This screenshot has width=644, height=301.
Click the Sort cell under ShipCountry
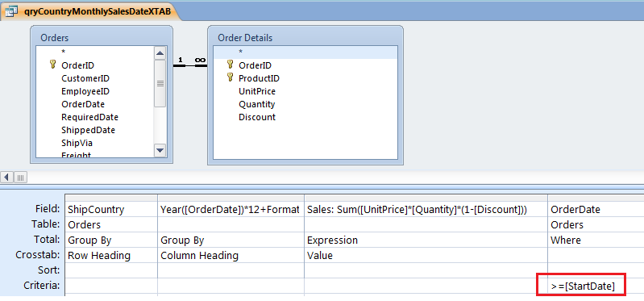click(111, 270)
